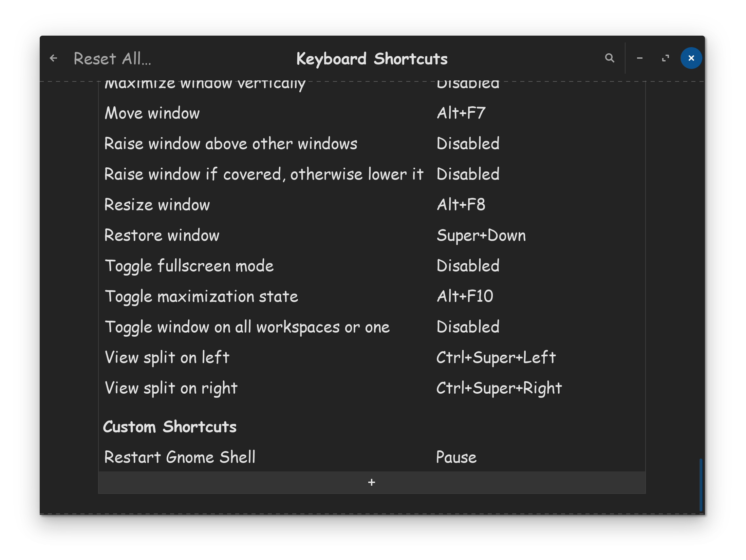Image resolution: width=746 pixels, height=560 pixels.
Task: Select the Resize window shortcut row
Action: [372, 205]
